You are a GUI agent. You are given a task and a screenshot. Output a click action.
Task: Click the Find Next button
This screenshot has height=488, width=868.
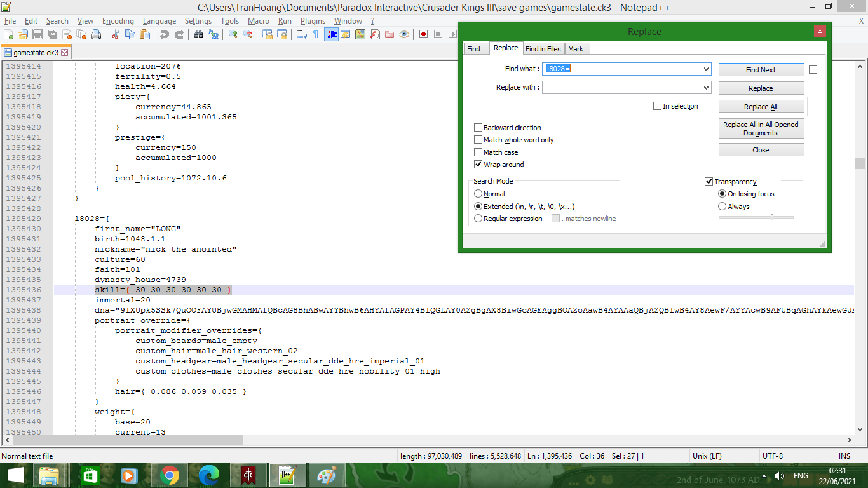[x=761, y=70]
